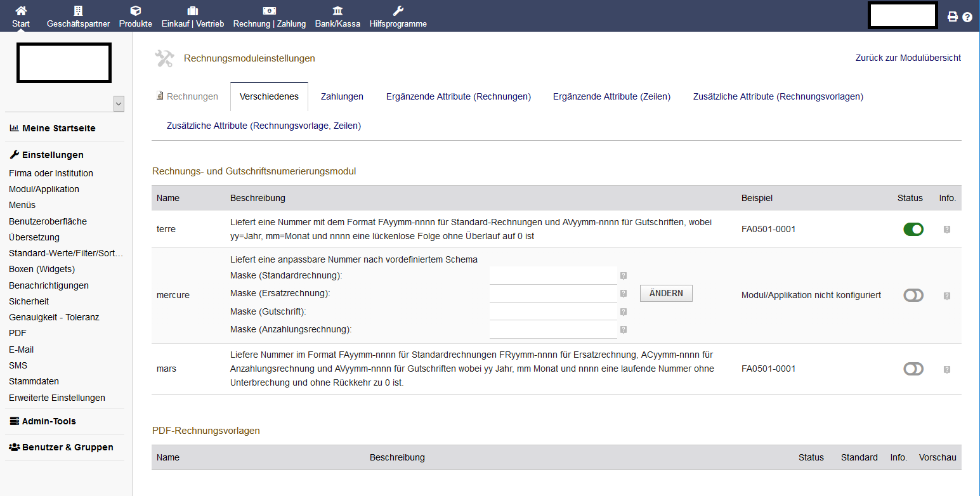
Task: Open Zusätzliche Attribute (Rechnungsvorlagen) tab
Action: coord(778,96)
